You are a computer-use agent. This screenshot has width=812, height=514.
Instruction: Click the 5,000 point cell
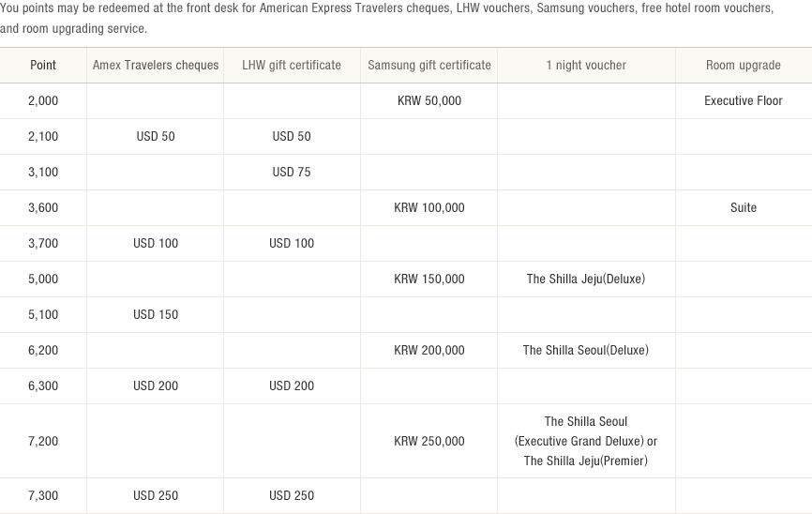coord(43,280)
